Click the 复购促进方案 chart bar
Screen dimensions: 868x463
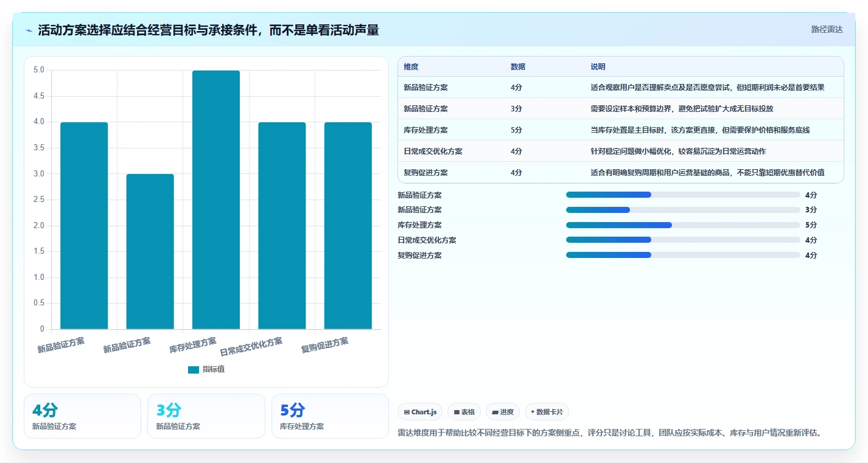click(x=348, y=226)
